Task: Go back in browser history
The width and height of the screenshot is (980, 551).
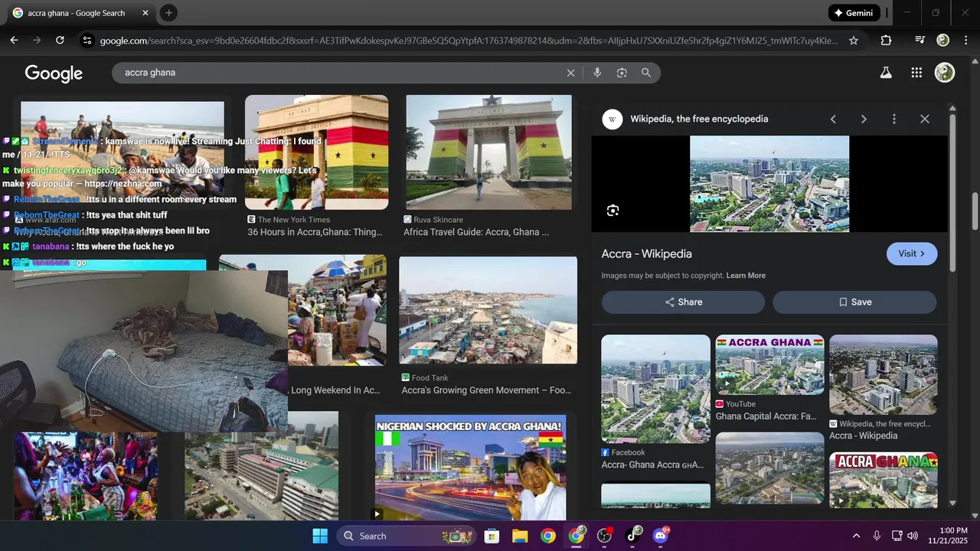Action: pyautogui.click(x=14, y=41)
